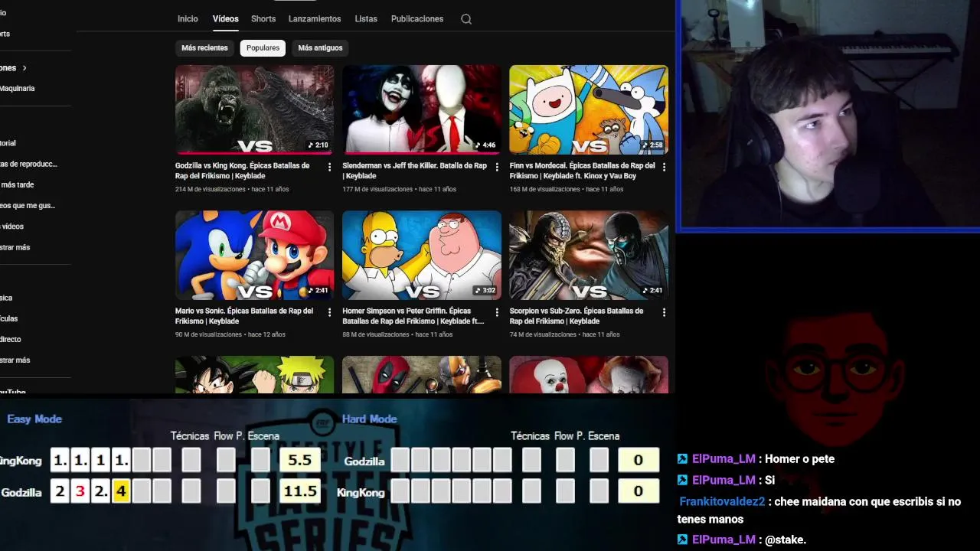Open the Scorpion vs Sub-Zero title link

tap(577, 316)
